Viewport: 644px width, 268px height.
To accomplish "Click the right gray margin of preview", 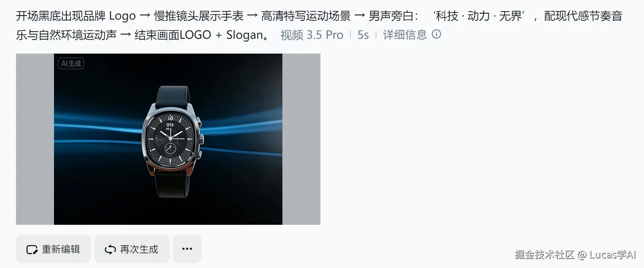I will (x=301, y=139).
